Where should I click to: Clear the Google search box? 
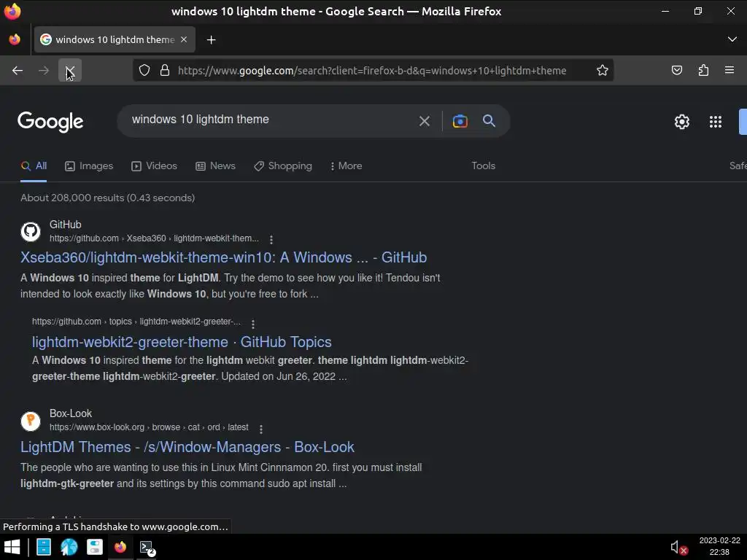click(x=425, y=122)
